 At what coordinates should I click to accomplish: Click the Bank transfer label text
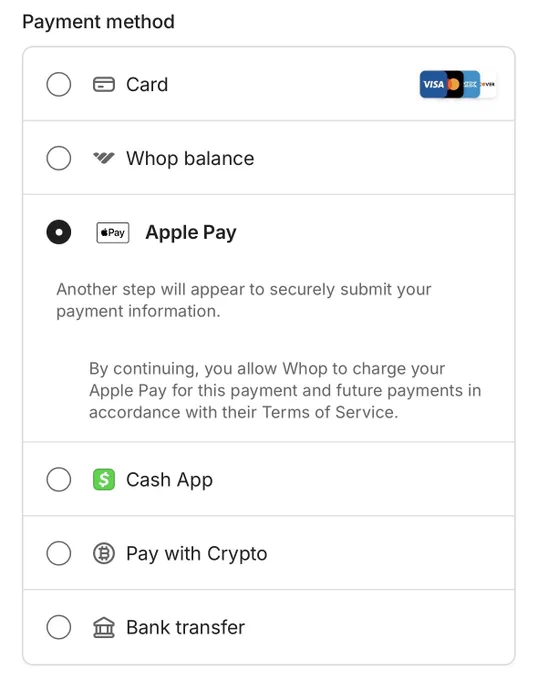(x=186, y=628)
